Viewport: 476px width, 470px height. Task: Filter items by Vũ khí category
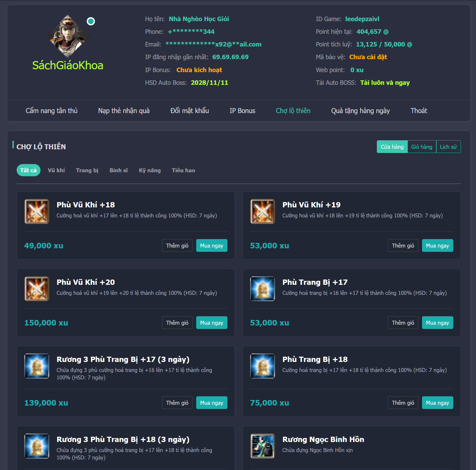click(56, 170)
